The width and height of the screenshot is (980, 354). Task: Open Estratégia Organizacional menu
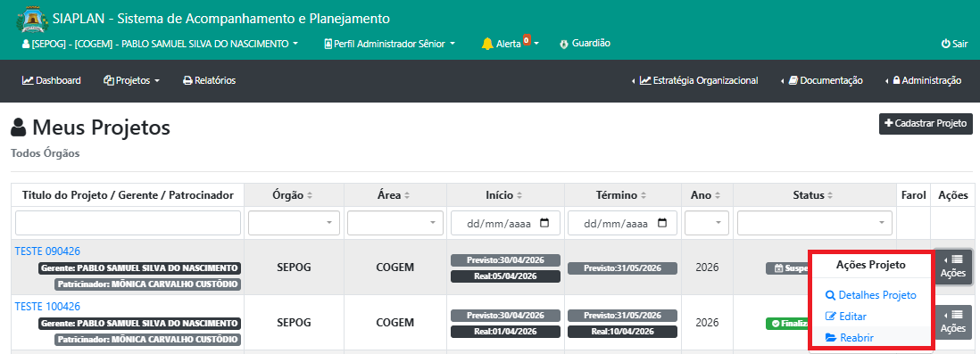(x=695, y=80)
